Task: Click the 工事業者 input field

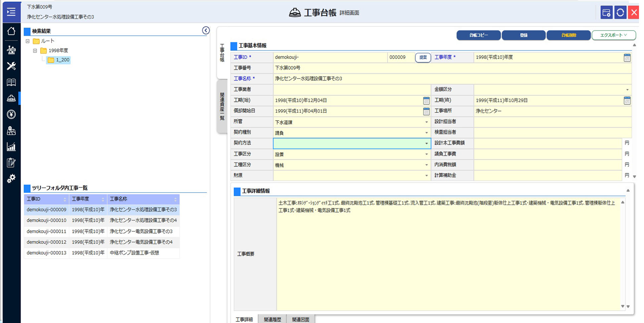Action: (x=351, y=90)
